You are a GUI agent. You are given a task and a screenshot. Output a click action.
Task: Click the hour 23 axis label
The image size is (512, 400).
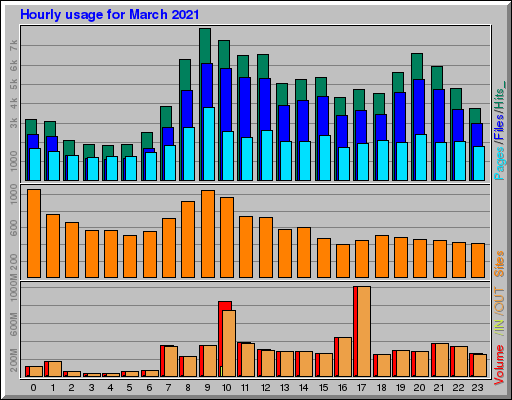point(477,387)
